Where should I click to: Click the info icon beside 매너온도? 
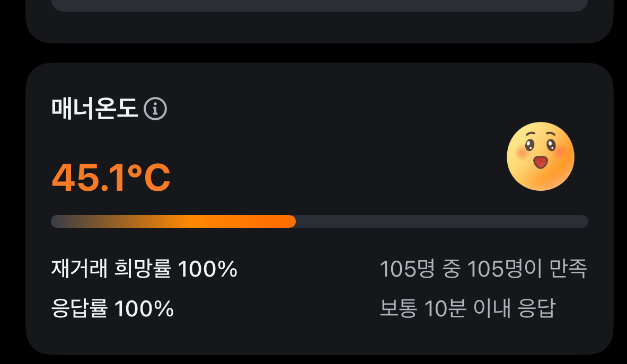point(155,109)
